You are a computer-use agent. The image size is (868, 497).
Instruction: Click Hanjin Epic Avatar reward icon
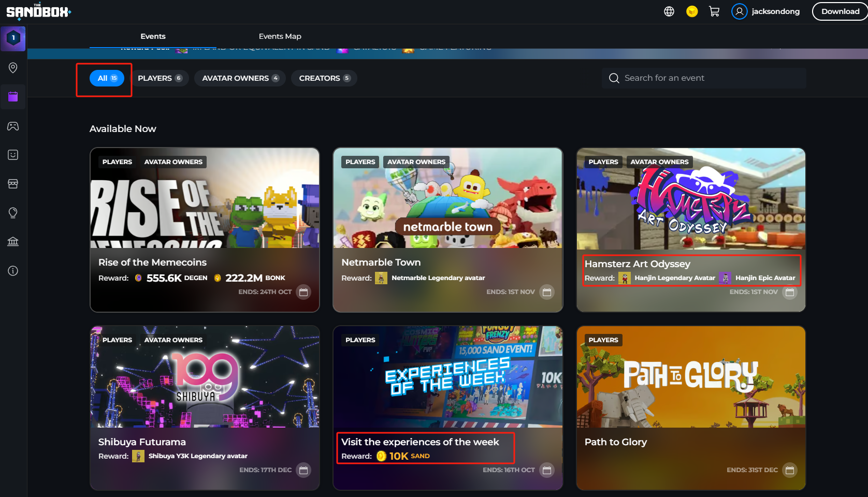(x=725, y=278)
